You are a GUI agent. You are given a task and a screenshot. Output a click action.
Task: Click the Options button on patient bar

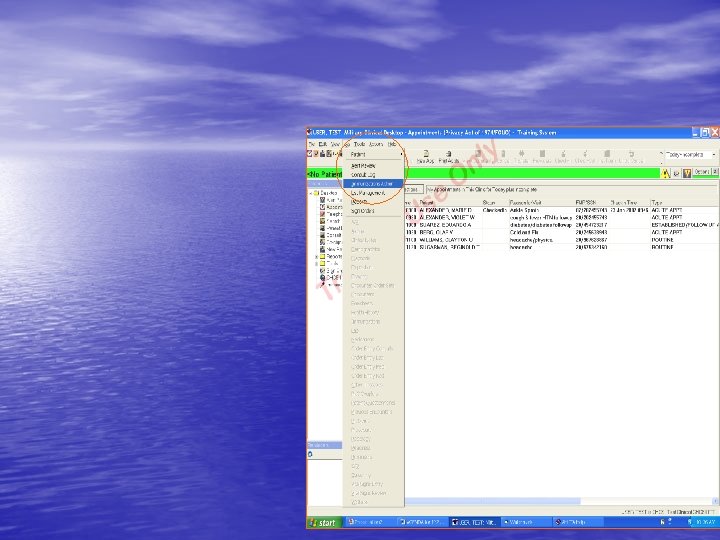point(702,172)
